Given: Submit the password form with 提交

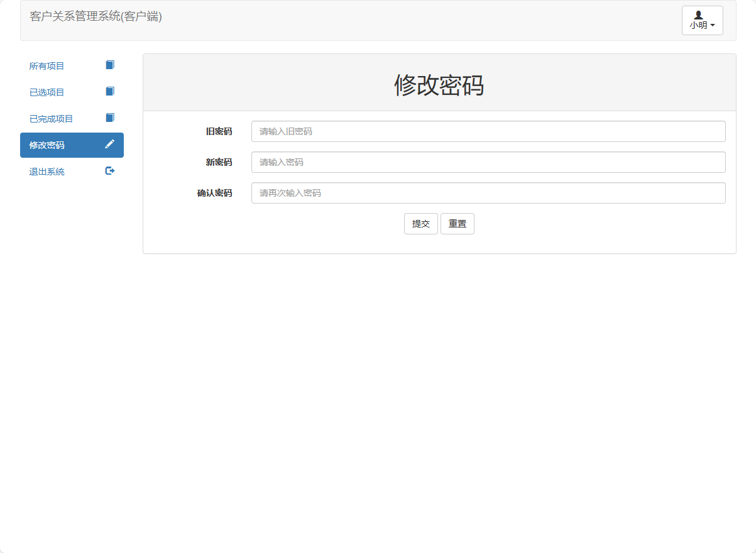Looking at the screenshot, I should tap(420, 223).
